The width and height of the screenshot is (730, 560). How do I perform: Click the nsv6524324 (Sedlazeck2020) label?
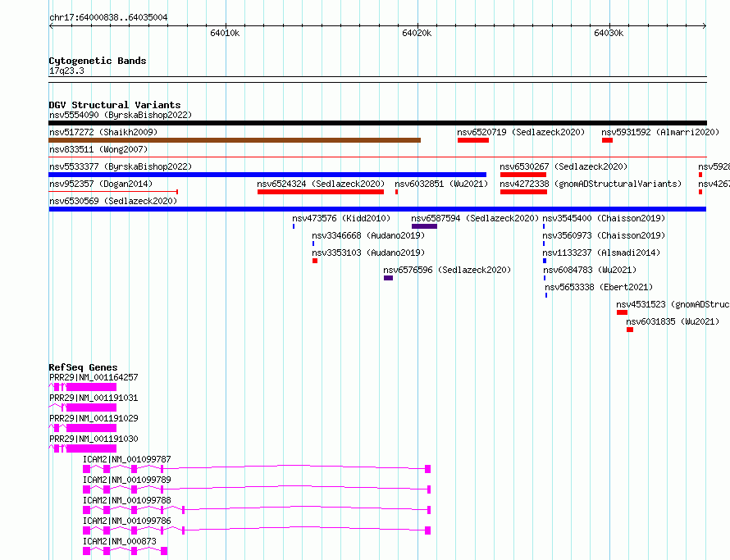(x=321, y=184)
